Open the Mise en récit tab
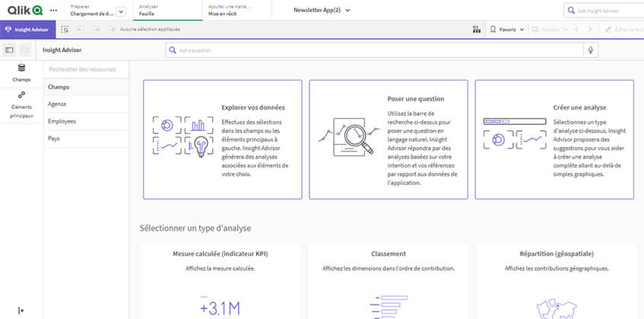 click(236, 10)
